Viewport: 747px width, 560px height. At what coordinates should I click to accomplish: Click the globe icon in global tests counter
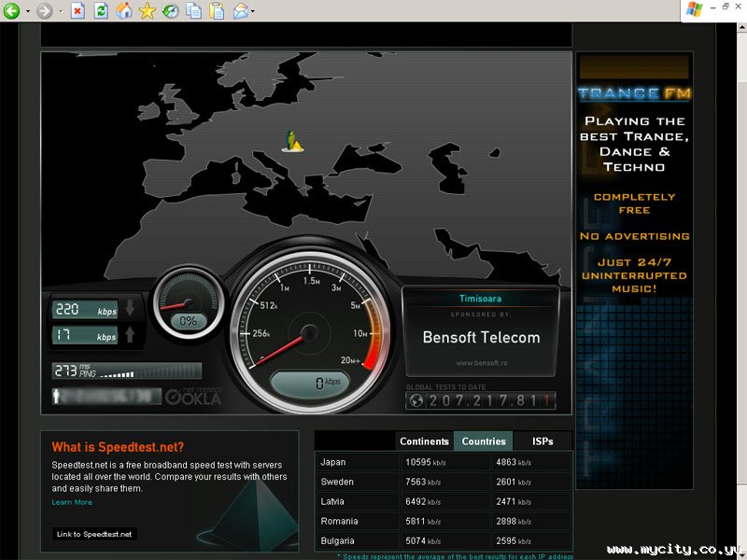(416, 400)
